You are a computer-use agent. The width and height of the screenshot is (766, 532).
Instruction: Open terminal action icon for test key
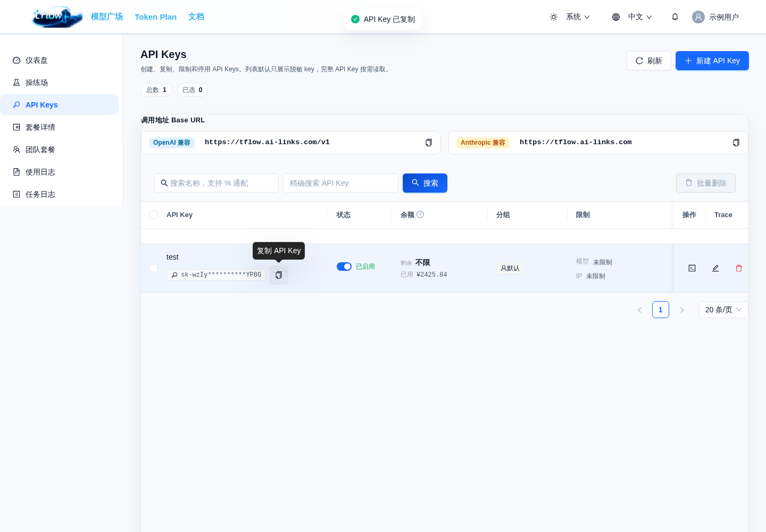point(692,268)
